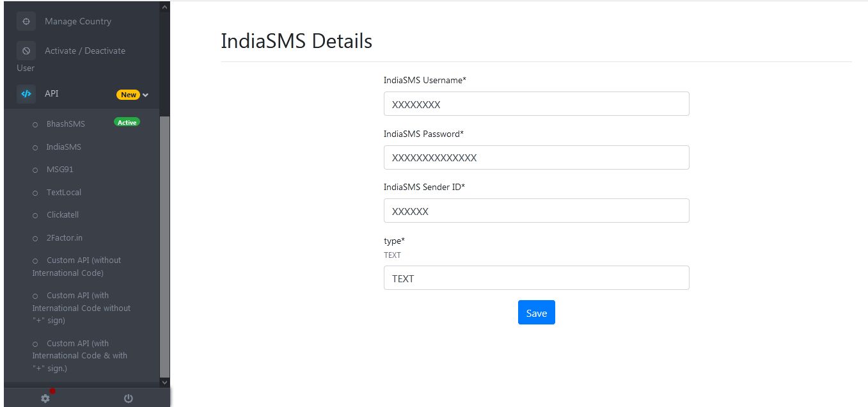The width and height of the screenshot is (868, 407).
Task: Select the IndiaSMS Sender ID input
Action: pos(536,211)
